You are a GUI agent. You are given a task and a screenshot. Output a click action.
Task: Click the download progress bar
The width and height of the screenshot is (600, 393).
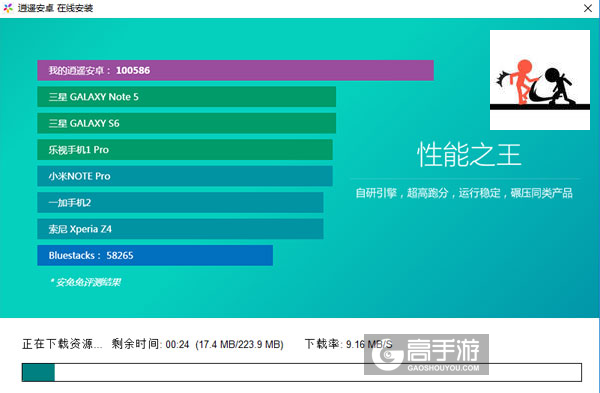(302, 372)
